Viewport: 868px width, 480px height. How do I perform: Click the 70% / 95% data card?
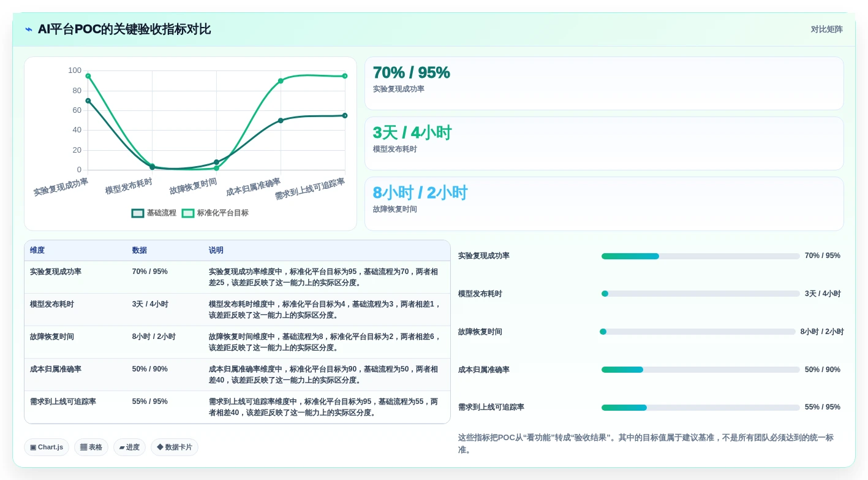[x=604, y=83]
